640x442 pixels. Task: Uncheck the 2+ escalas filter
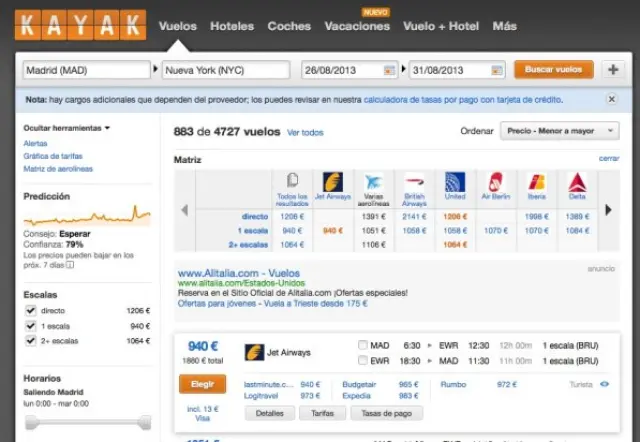31,340
